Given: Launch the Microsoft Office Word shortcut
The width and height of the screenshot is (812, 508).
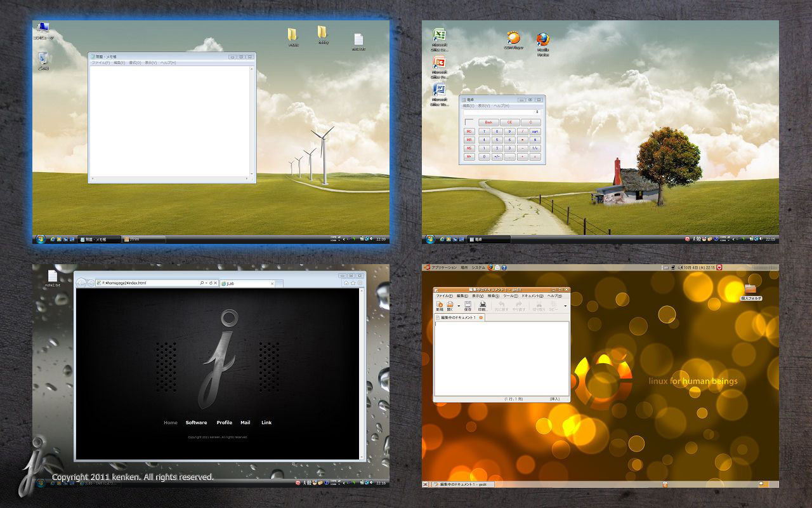Looking at the screenshot, I should pos(438,90).
